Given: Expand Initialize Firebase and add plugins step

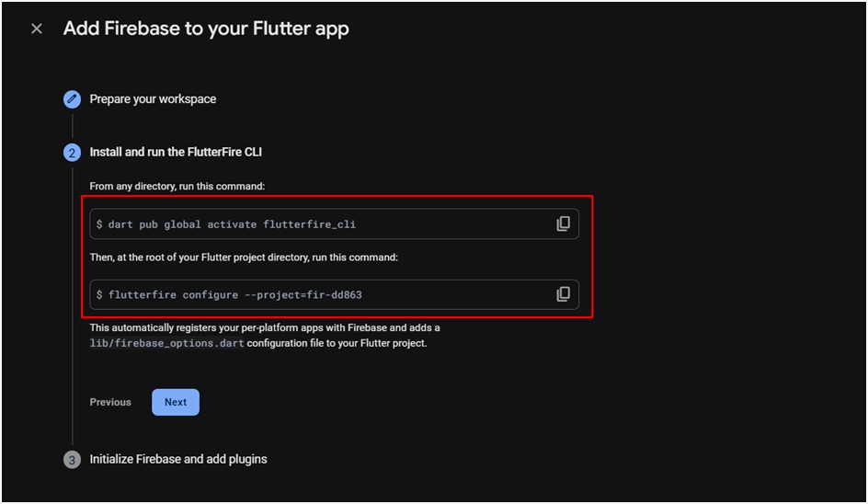Looking at the screenshot, I should pyautogui.click(x=178, y=459).
